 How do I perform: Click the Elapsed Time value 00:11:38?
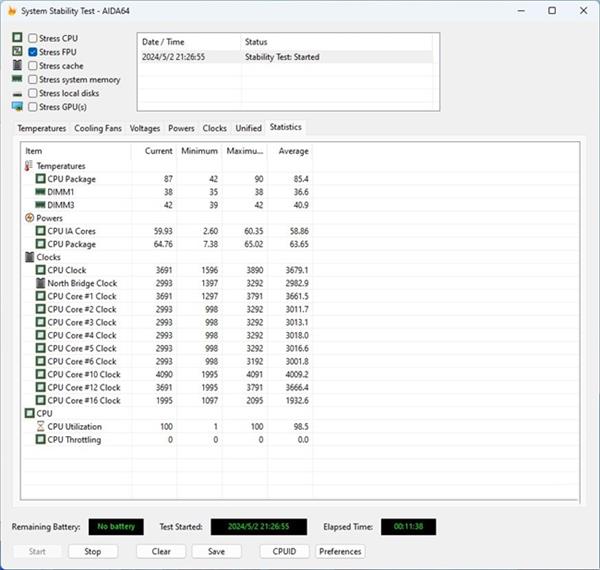[408, 527]
